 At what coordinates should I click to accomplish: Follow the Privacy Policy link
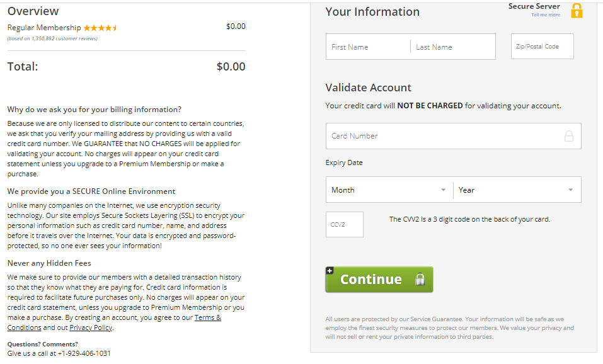(x=91, y=327)
